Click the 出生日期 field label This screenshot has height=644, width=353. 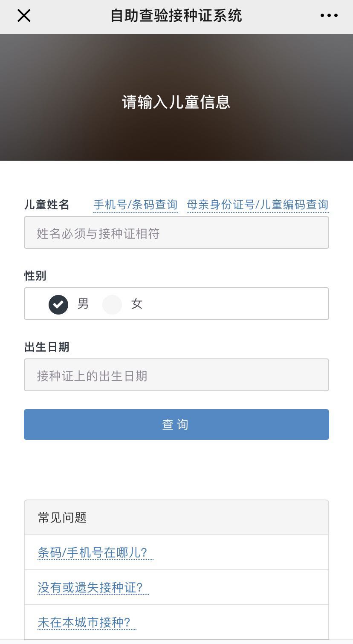point(46,347)
